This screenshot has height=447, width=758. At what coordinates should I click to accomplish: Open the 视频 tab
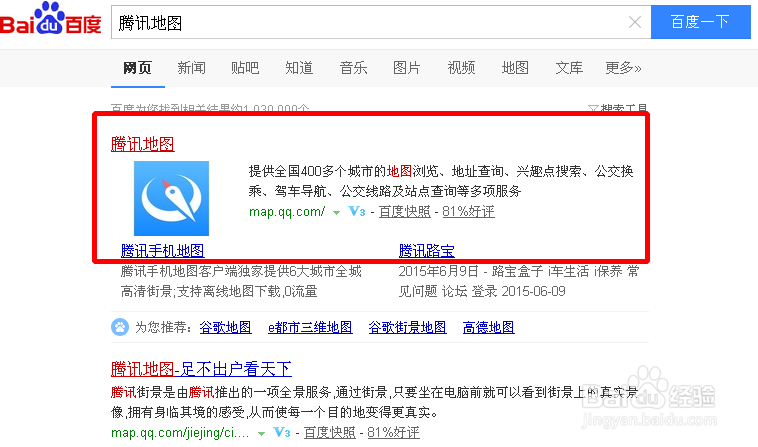pyautogui.click(x=461, y=68)
